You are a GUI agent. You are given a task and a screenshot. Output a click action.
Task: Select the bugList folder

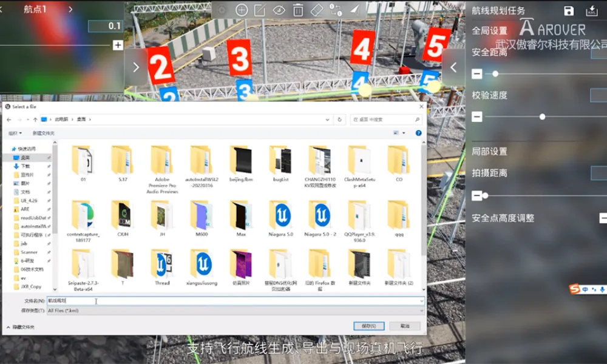tap(280, 164)
